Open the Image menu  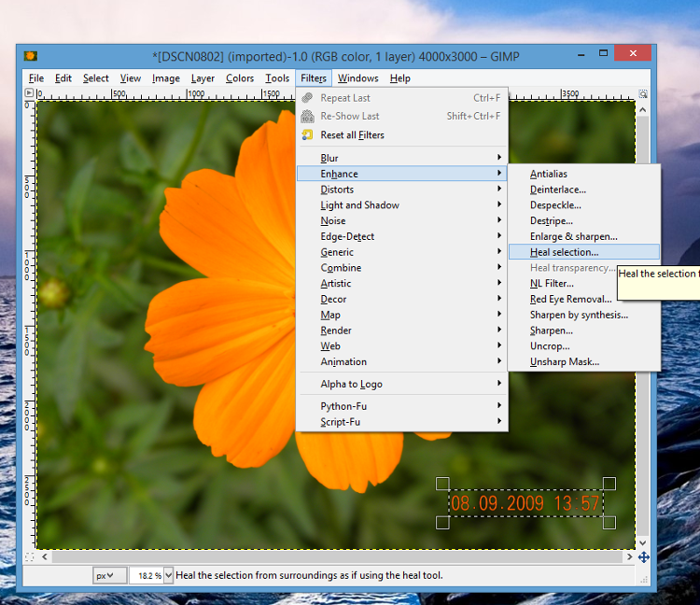click(x=165, y=78)
